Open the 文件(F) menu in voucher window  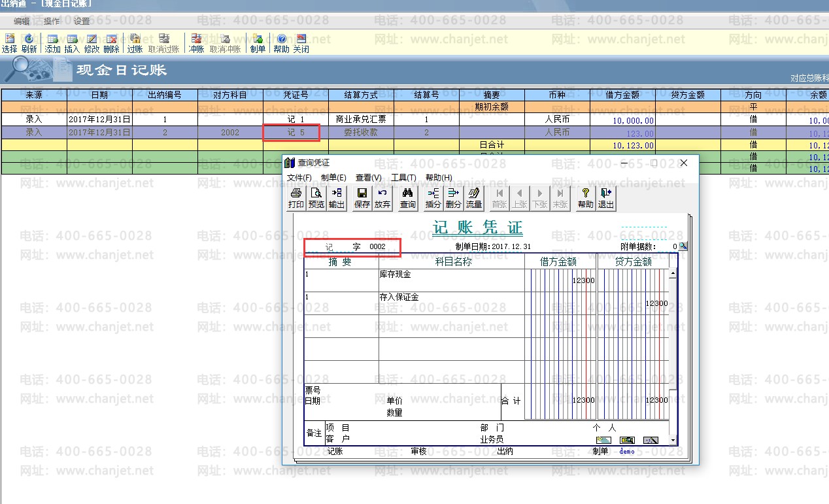[x=299, y=178]
